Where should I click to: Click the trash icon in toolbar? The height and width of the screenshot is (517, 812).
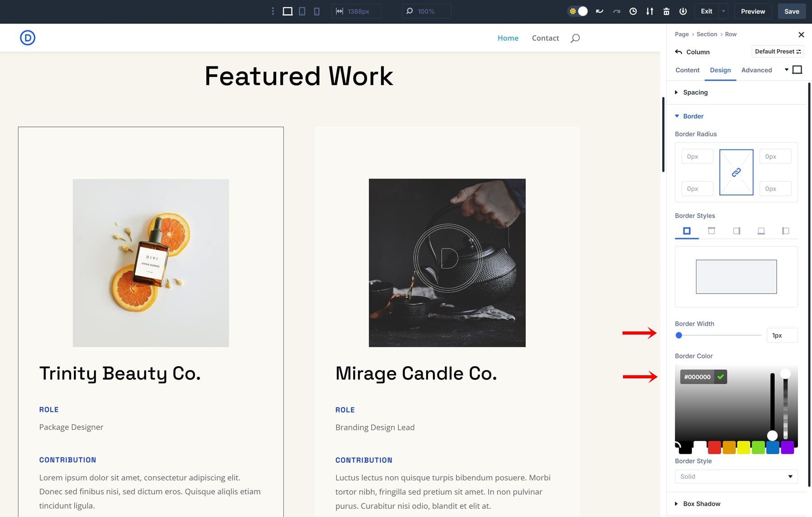666,11
